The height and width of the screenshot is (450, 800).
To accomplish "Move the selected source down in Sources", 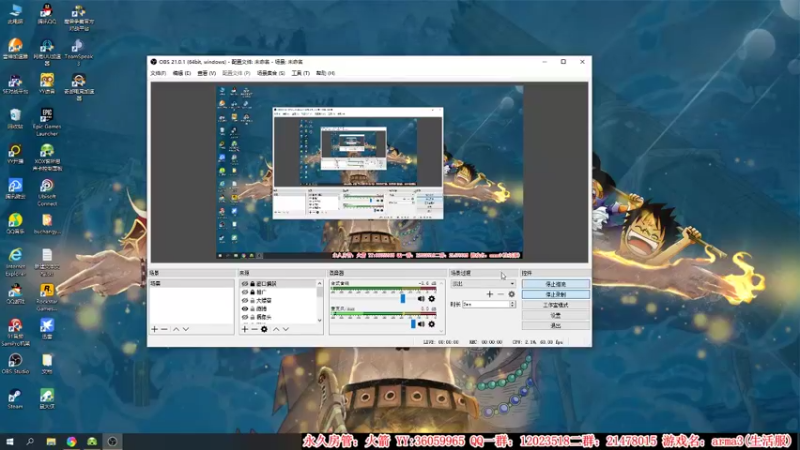I will click(x=286, y=329).
